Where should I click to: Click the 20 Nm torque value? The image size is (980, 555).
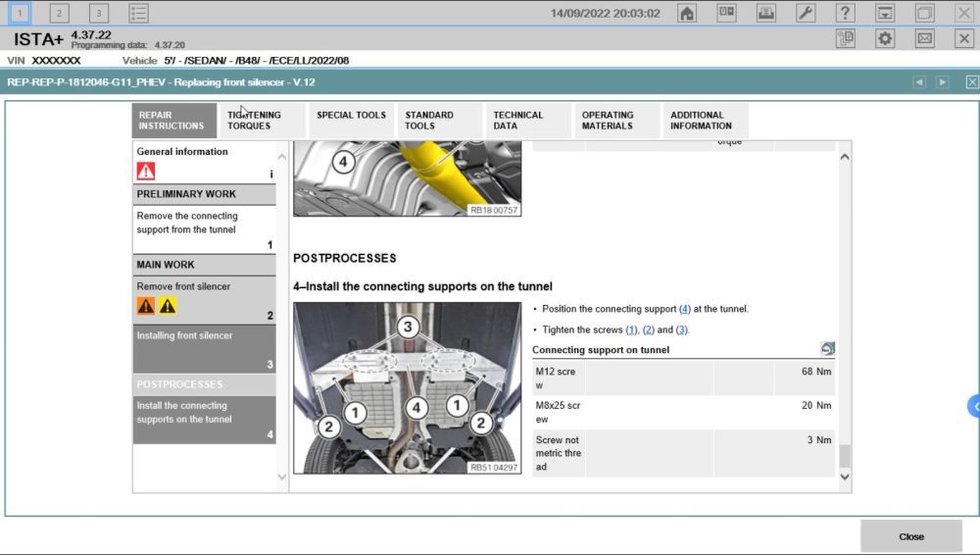pyautogui.click(x=816, y=405)
